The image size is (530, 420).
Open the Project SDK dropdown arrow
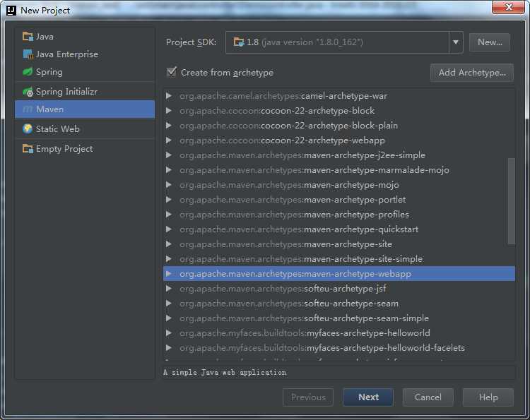[x=456, y=42]
